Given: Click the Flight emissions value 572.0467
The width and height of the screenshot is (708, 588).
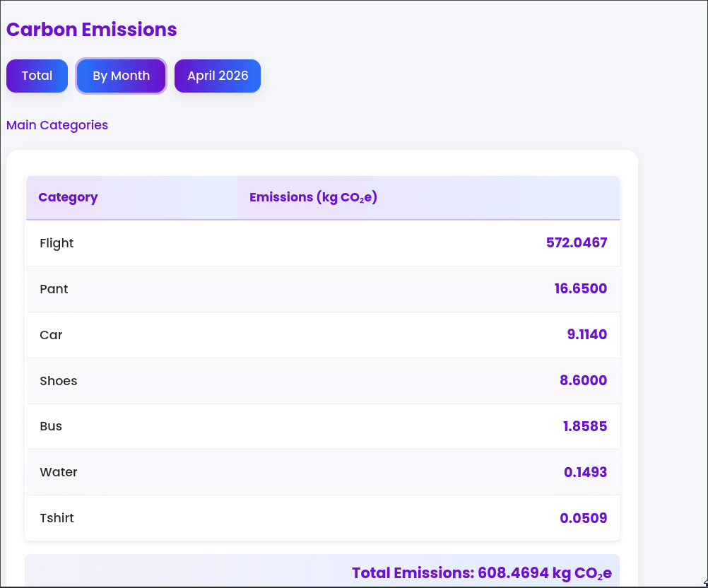Looking at the screenshot, I should 577,243.
